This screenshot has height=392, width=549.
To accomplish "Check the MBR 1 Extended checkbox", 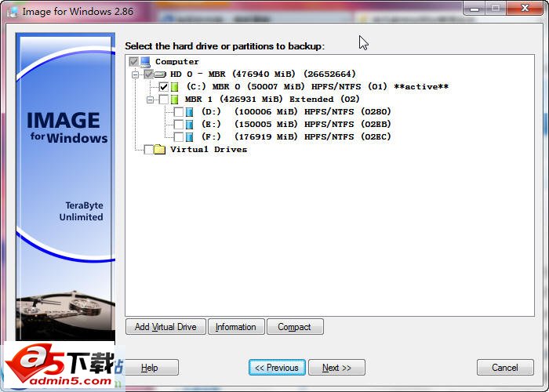I will pos(163,100).
